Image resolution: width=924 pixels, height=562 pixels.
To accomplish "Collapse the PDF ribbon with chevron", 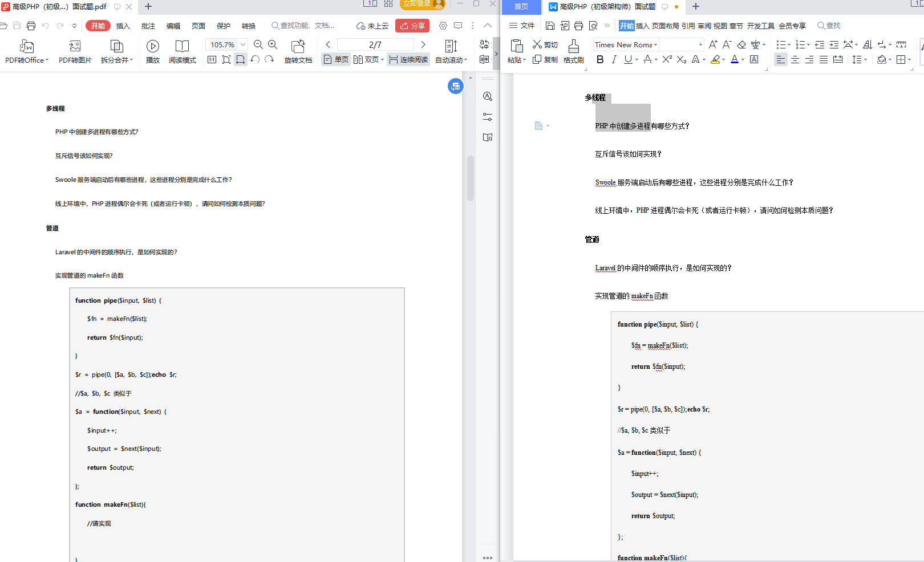I will pyautogui.click(x=488, y=26).
